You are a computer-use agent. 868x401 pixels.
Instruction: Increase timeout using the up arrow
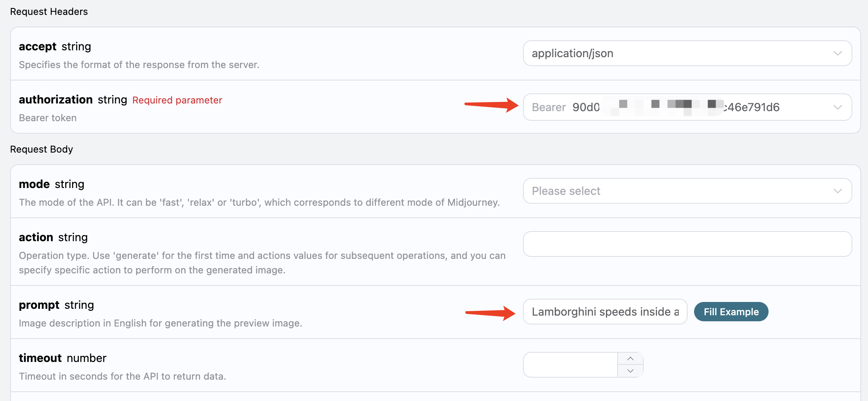(630, 358)
